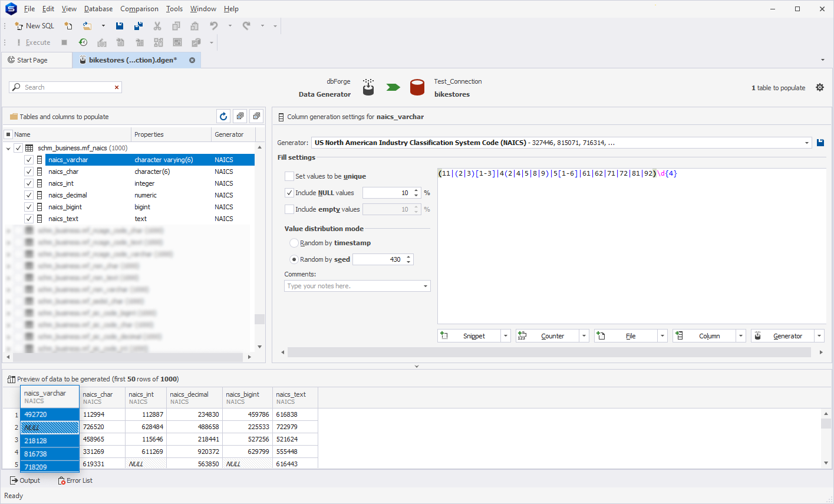Click the Execute toolbar button

[34, 42]
